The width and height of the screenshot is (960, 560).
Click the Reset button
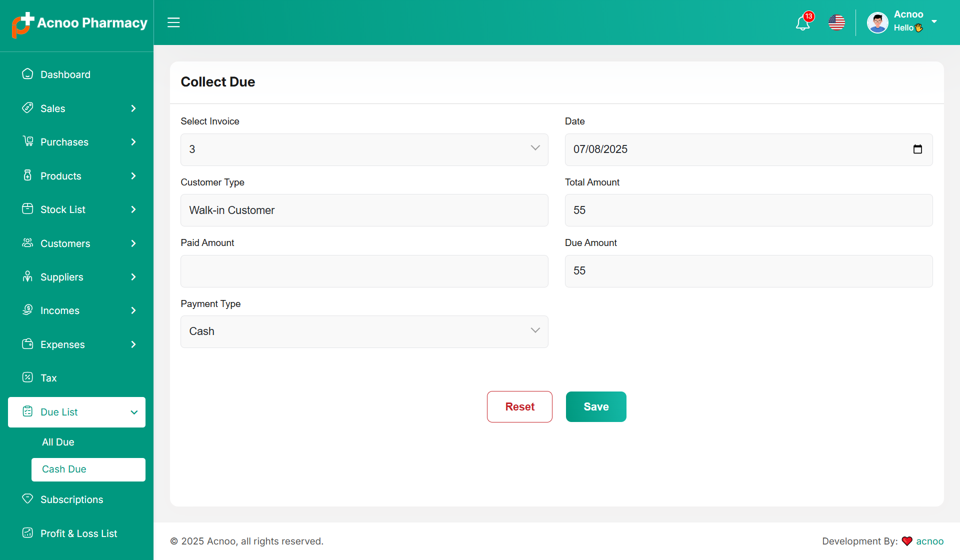pyautogui.click(x=519, y=407)
